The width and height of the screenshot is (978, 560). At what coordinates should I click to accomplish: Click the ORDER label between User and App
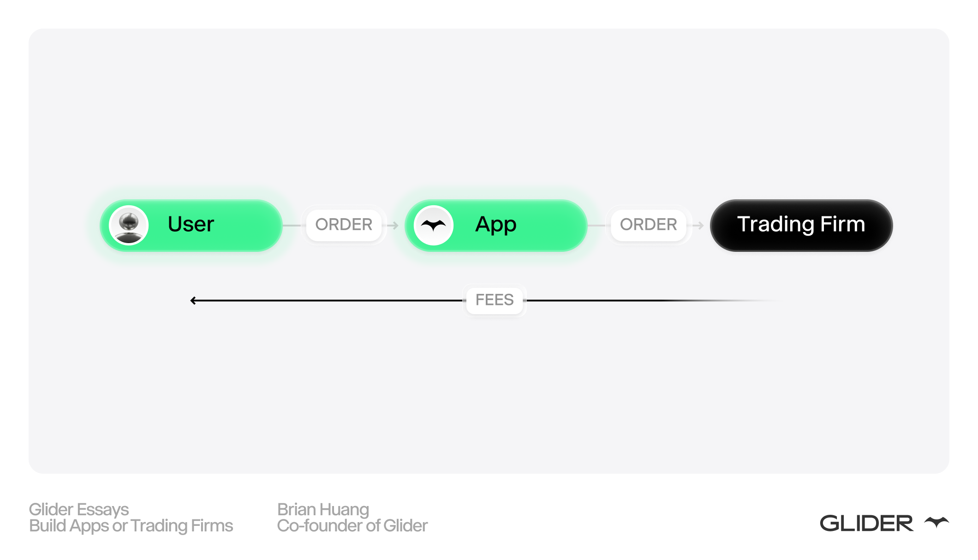344,225
